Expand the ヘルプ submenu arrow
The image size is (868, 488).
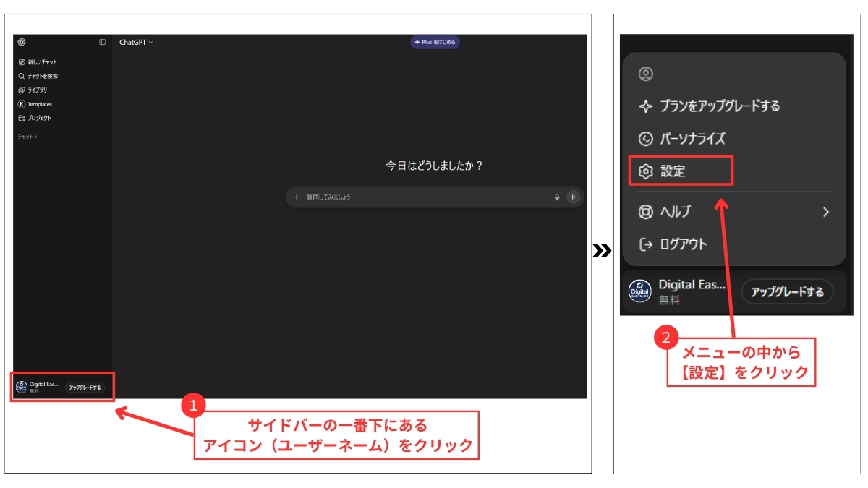pyautogui.click(x=825, y=212)
